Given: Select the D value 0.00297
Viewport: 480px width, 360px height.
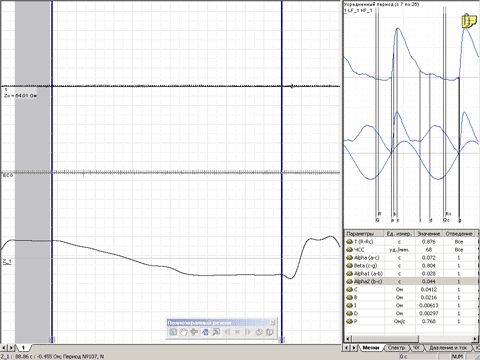Looking at the screenshot, I should tap(429, 313).
